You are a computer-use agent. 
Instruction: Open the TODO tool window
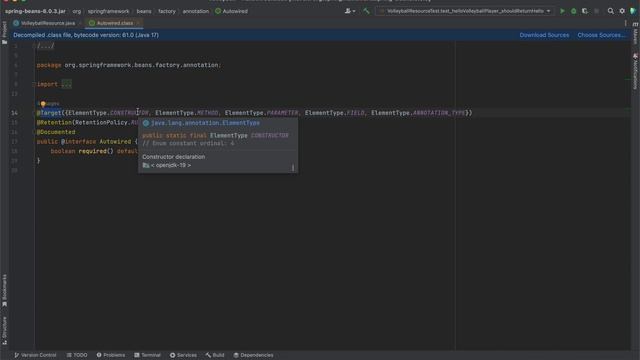coord(77,355)
